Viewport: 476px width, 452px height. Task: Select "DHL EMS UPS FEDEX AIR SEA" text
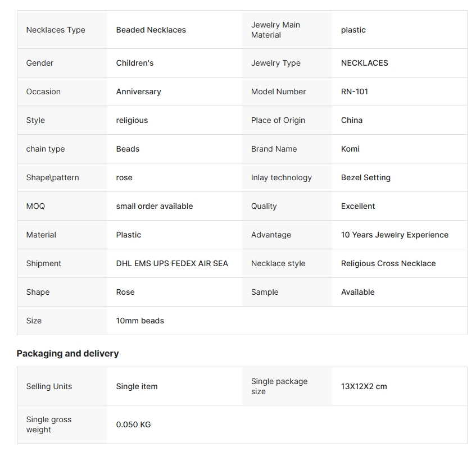point(172,263)
